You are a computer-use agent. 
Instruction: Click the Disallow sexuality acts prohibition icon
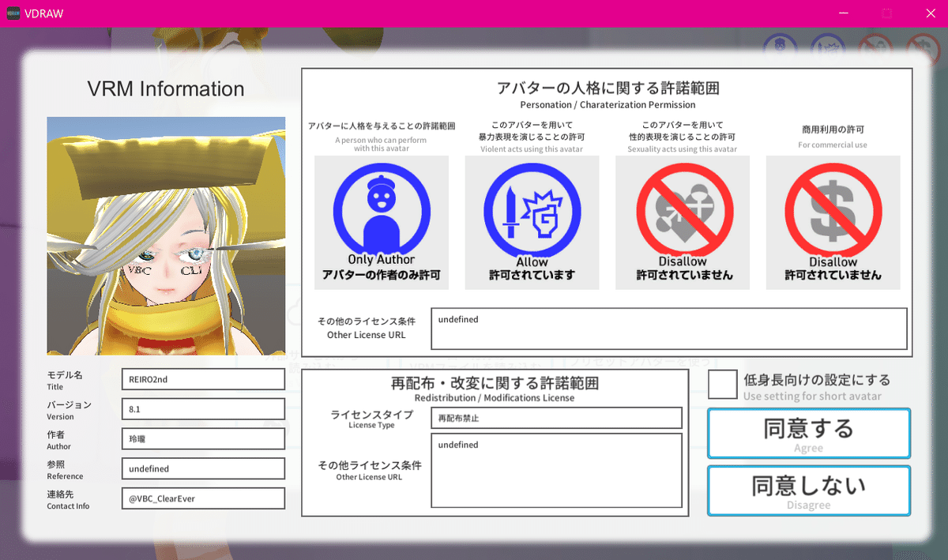click(x=682, y=212)
